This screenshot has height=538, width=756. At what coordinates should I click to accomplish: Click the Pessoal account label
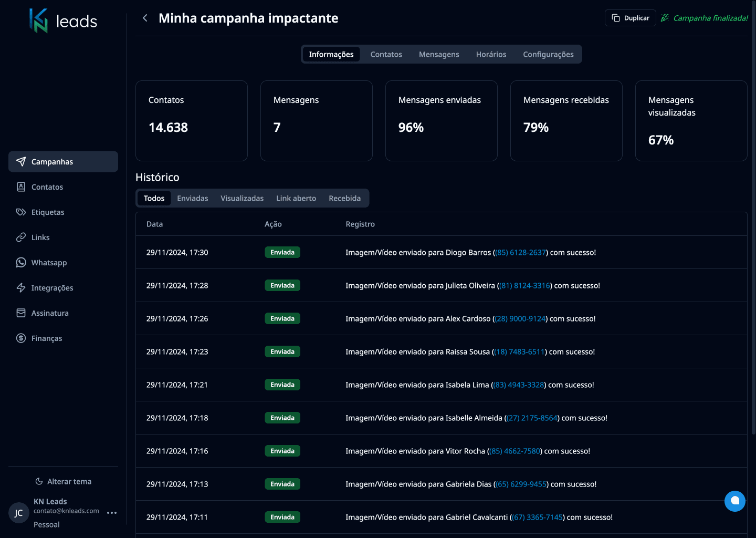point(47,524)
